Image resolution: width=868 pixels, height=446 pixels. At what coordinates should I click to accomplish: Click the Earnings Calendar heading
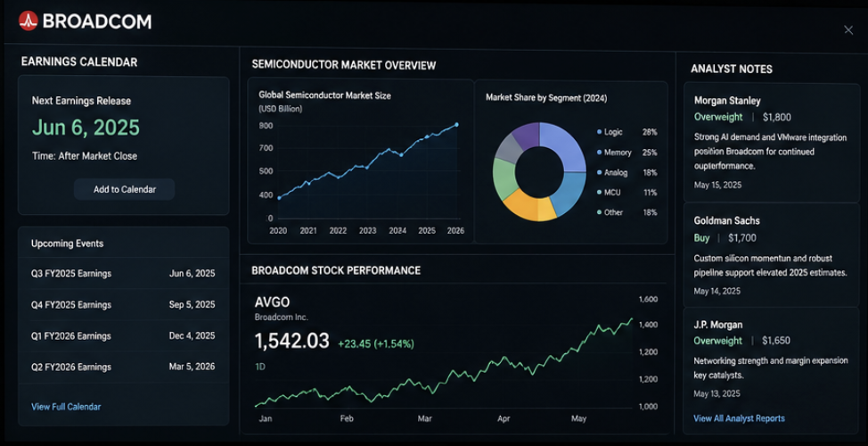click(x=79, y=62)
